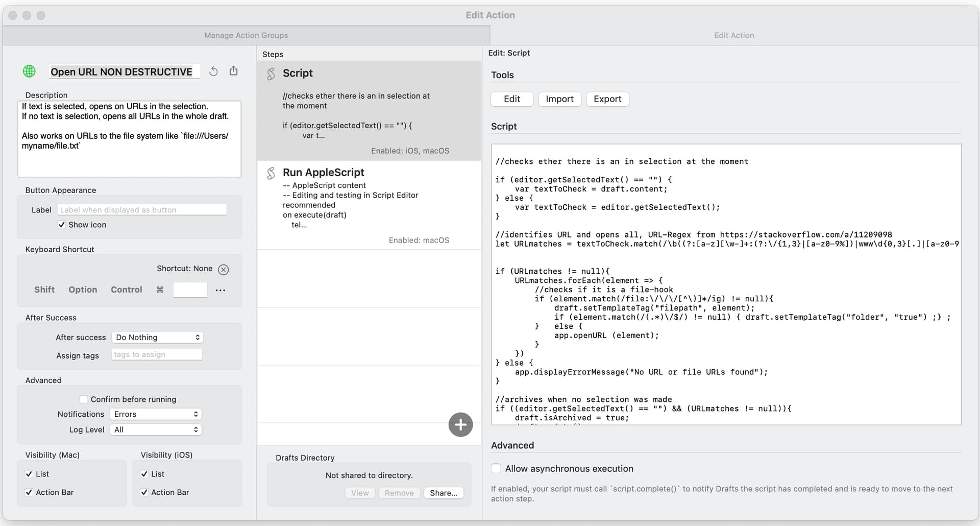Click the Export script button
980x526 pixels.
pyautogui.click(x=607, y=99)
